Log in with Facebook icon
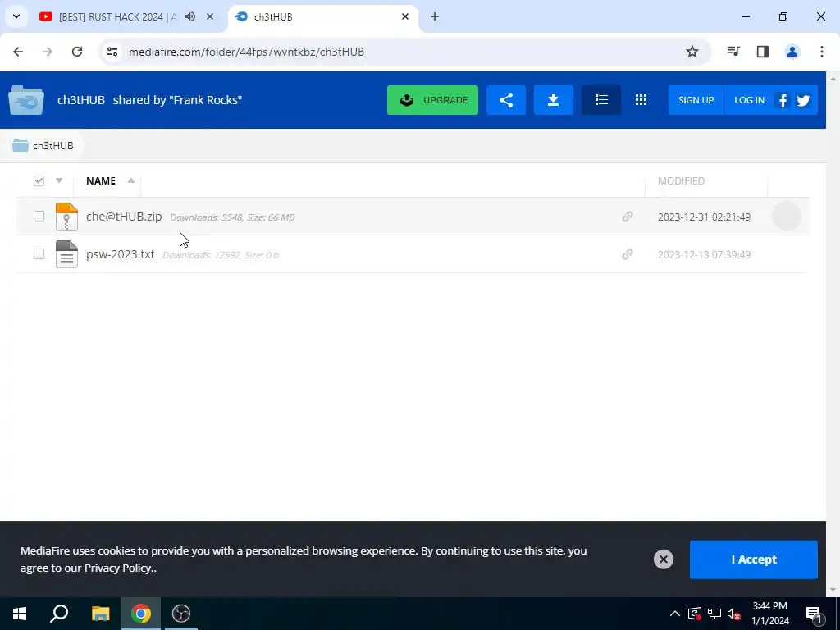The height and width of the screenshot is (630, 840). coord(783,100)
